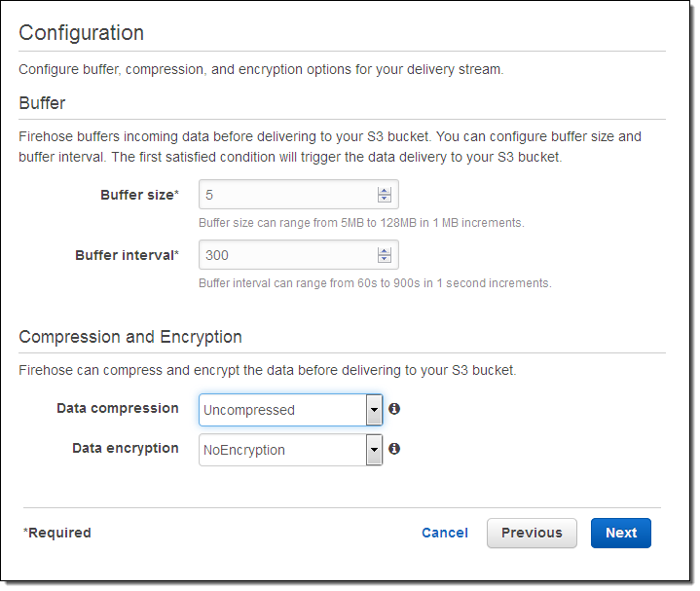Proceed by pressing the Next button
Viewport: 700px width, 591px height.
coord(621,533)
